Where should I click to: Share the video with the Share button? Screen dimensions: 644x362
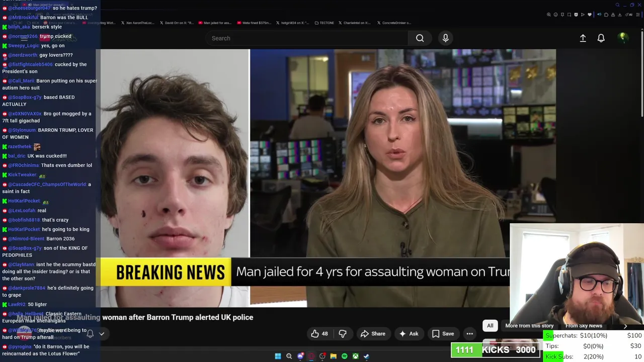click(x=373, y=334)
